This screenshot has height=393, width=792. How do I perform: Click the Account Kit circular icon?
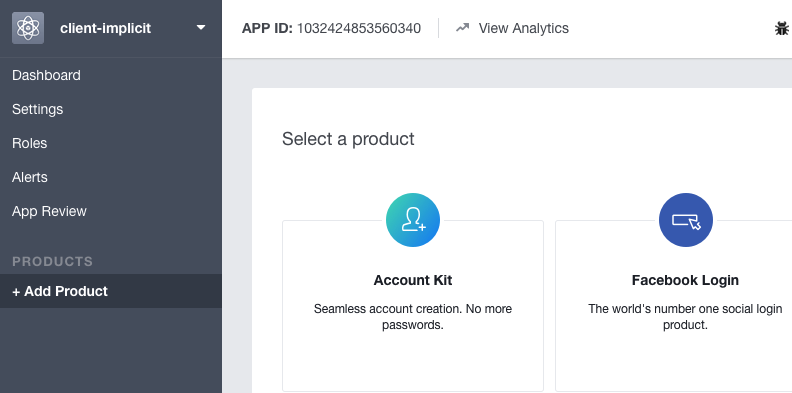click(x=413, y=220)
